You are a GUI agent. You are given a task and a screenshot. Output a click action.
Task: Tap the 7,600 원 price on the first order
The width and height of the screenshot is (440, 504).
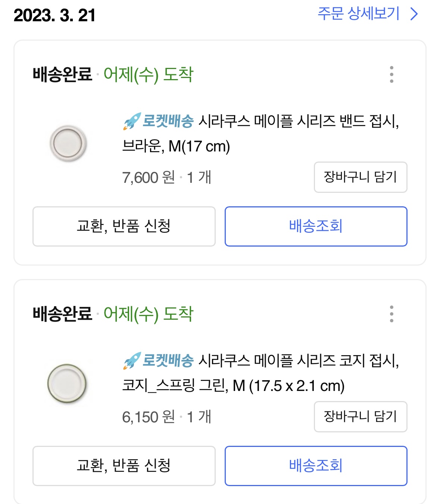(149, 178)
